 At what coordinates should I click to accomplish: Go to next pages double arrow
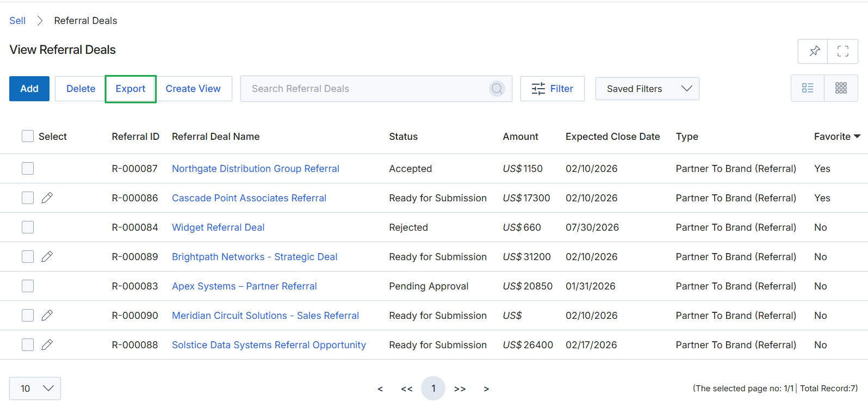point(460,389)
